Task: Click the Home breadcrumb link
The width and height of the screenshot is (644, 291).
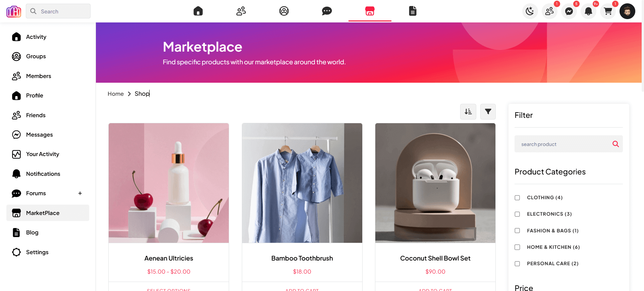Action: coord(115,94)
